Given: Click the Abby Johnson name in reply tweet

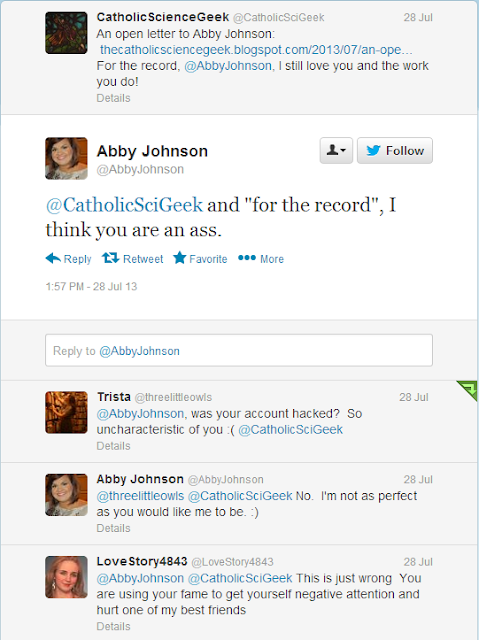Looking at the screenshot, I should point(140,479).
